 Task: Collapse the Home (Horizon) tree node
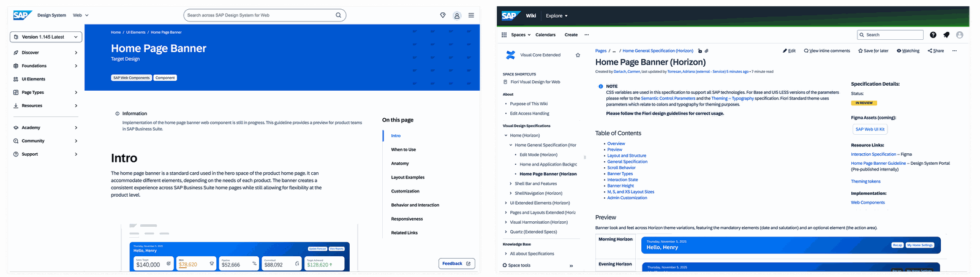(x=506, y=135)
